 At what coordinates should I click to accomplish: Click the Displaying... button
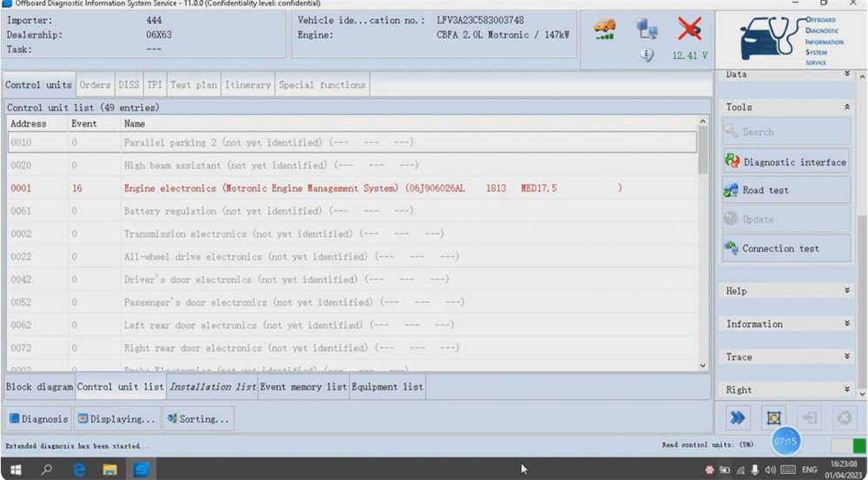[x=117, y=418]
